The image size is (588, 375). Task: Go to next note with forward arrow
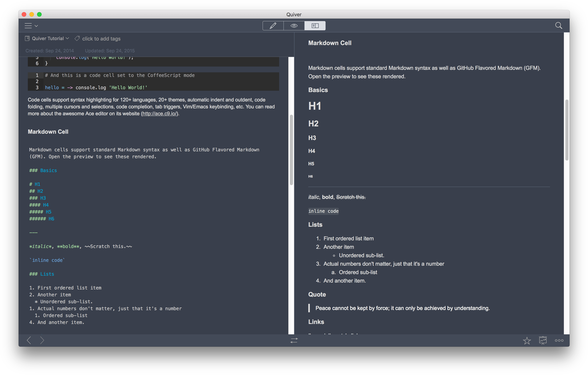click(x=42, y=340)
